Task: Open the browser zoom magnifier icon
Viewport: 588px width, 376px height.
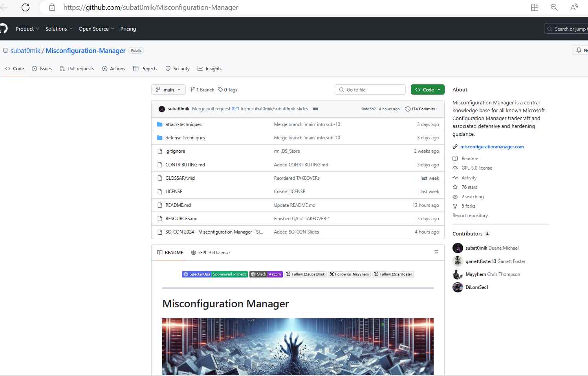Action: tap(554, 7)
